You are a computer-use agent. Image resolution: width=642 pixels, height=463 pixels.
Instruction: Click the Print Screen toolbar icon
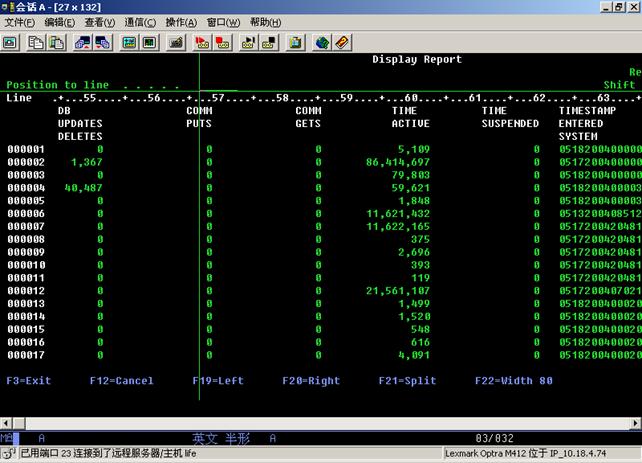[10, 43]
